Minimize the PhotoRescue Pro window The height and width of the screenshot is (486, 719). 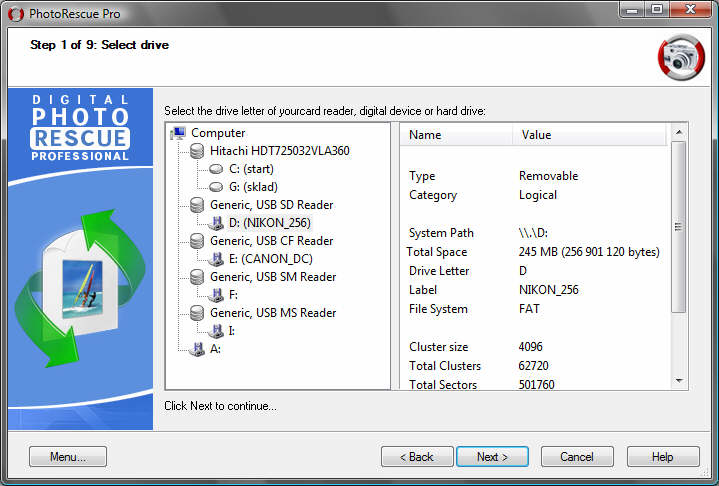point(632,9)
